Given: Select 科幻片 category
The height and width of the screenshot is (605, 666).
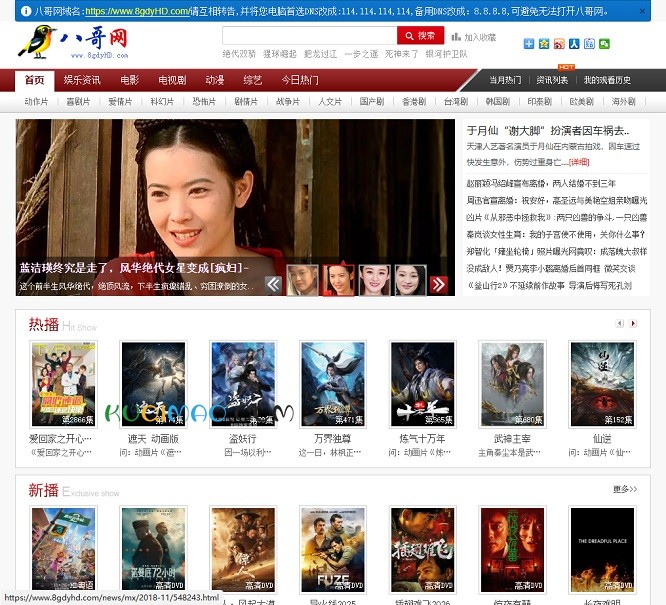Looking at the screenshot, I should point(162,102).
